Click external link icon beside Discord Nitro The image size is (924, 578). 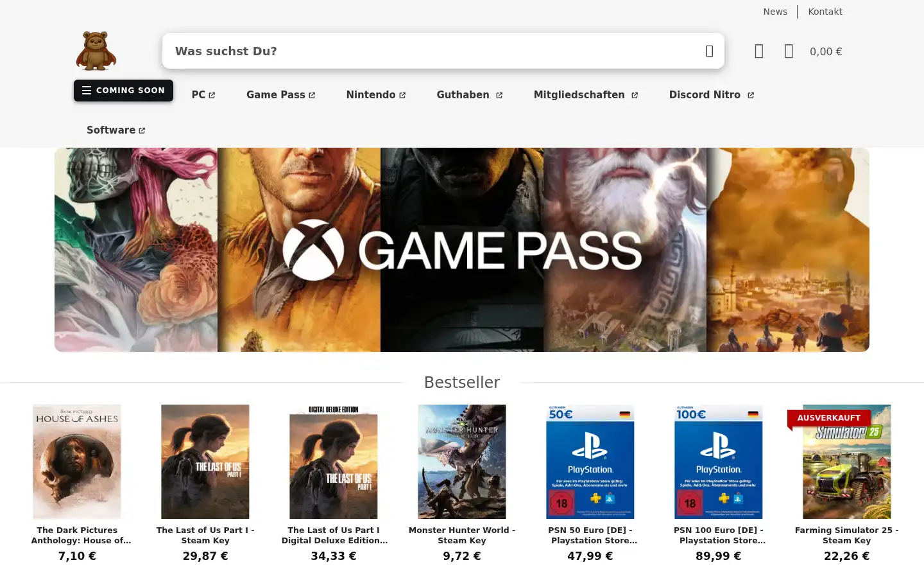751,95
